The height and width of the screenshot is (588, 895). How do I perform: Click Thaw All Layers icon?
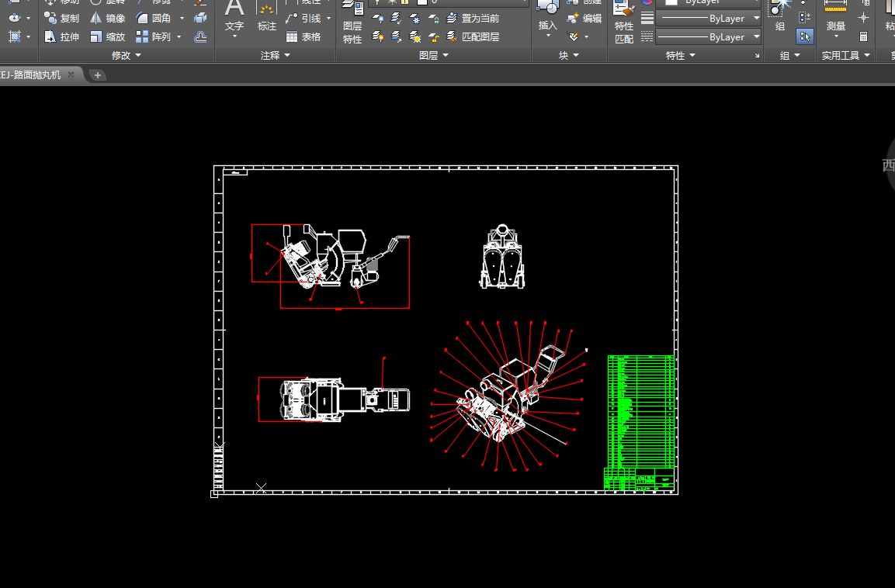click(x=415, y=37)
